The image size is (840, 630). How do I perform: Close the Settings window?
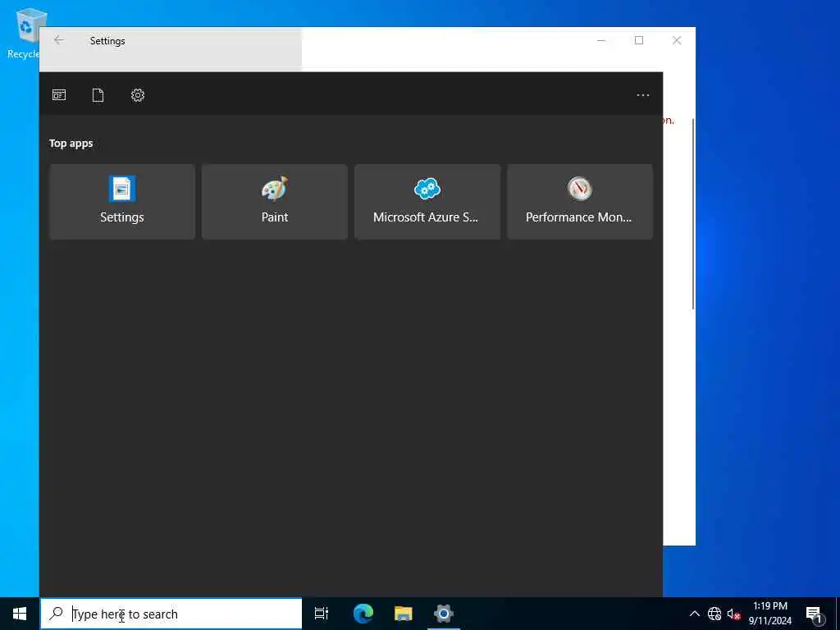point(677,41)
